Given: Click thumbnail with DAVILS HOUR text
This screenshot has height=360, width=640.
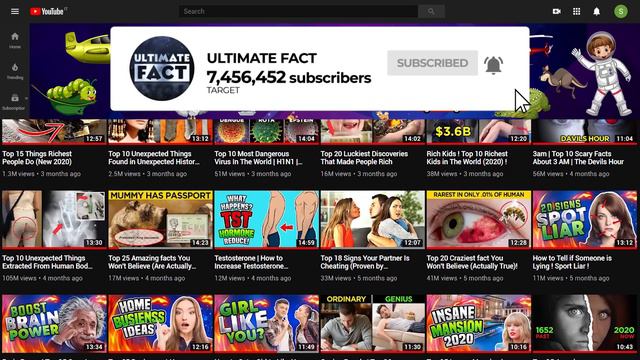Looking at the screenshot, I should [584, 131].
